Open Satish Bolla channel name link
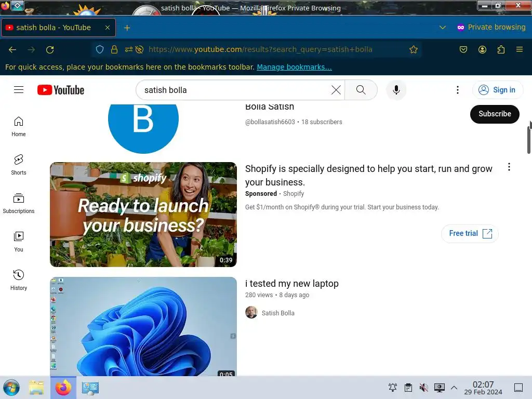Viewport: 532px width, 399px height. pos(278,313)
